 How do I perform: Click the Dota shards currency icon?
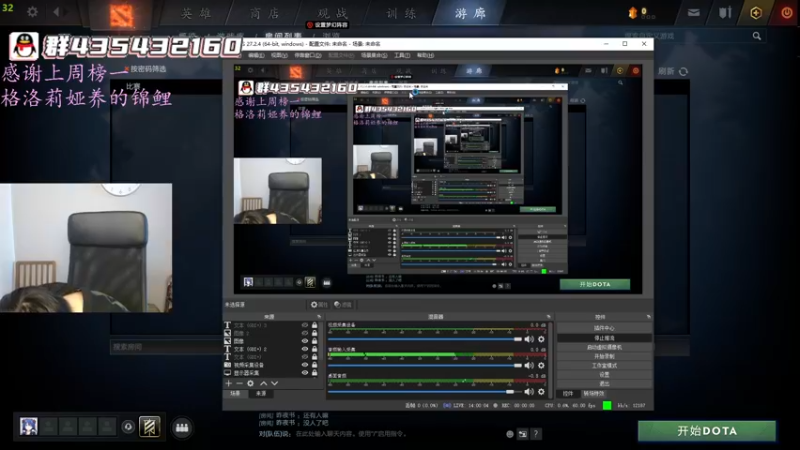[633, 13]
